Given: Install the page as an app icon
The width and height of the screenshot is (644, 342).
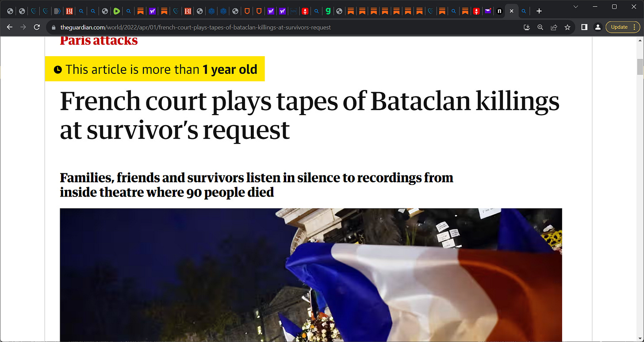Looking at the screenshot, I should click(526, 27).
